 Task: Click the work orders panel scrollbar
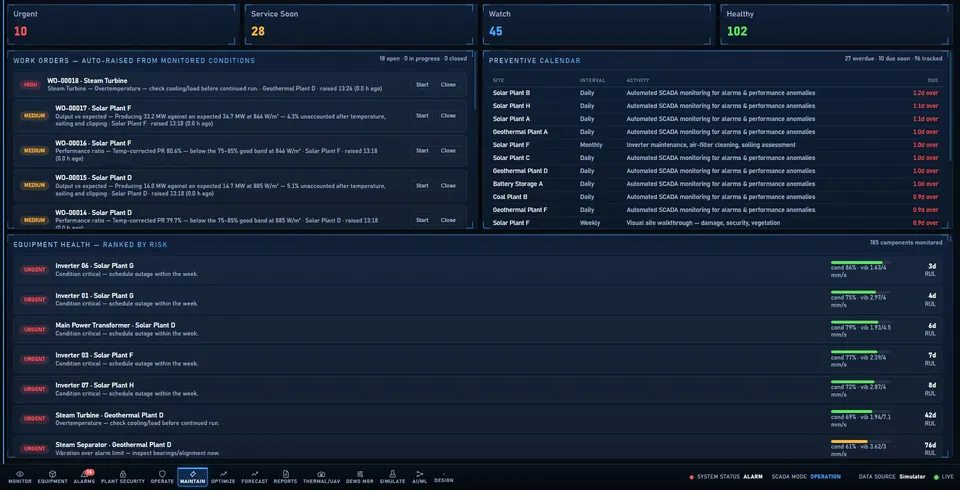point(476,80)
